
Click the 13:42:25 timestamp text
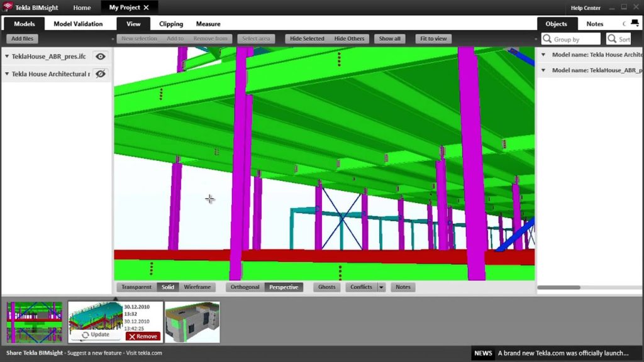(134, 329)
